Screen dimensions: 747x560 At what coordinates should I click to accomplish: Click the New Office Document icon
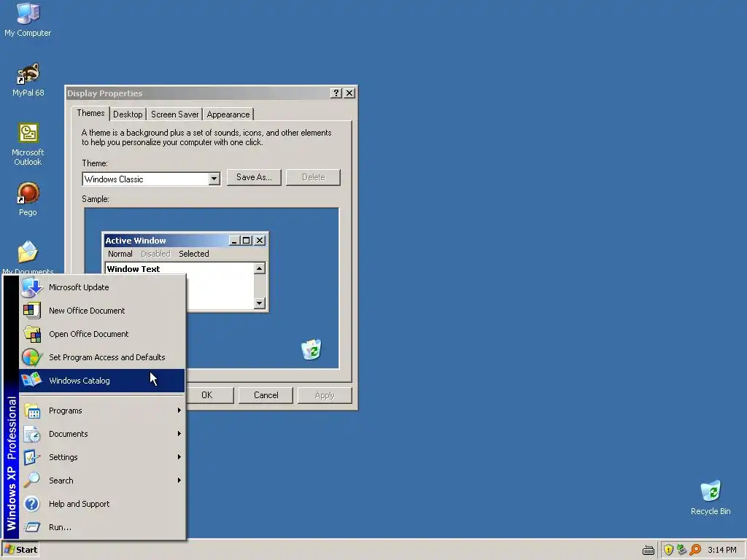pyautogui.click(x=32, y=311)
